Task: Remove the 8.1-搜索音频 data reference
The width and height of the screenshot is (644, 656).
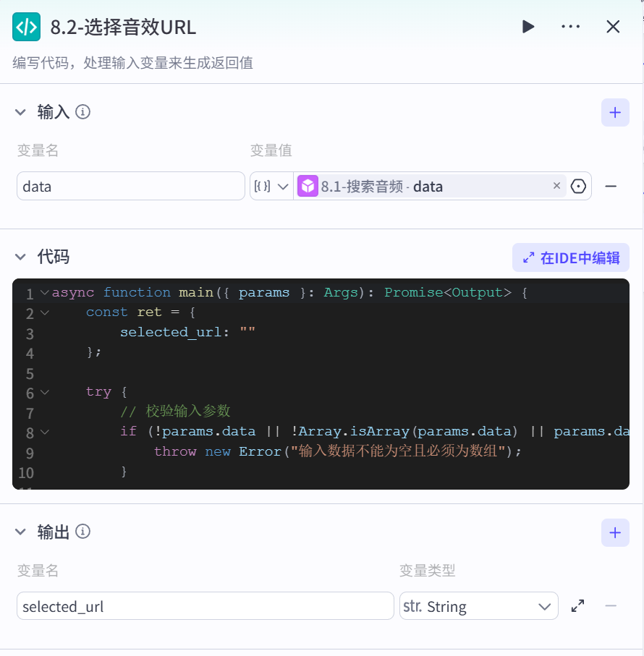Action: [556, 186]
